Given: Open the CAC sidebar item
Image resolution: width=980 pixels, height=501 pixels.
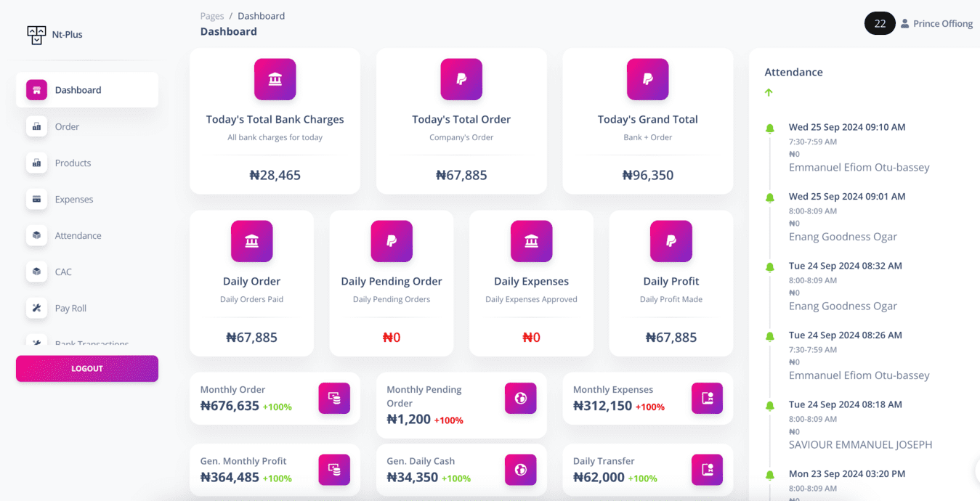Looking at the screenshot, I should point(87,272).
